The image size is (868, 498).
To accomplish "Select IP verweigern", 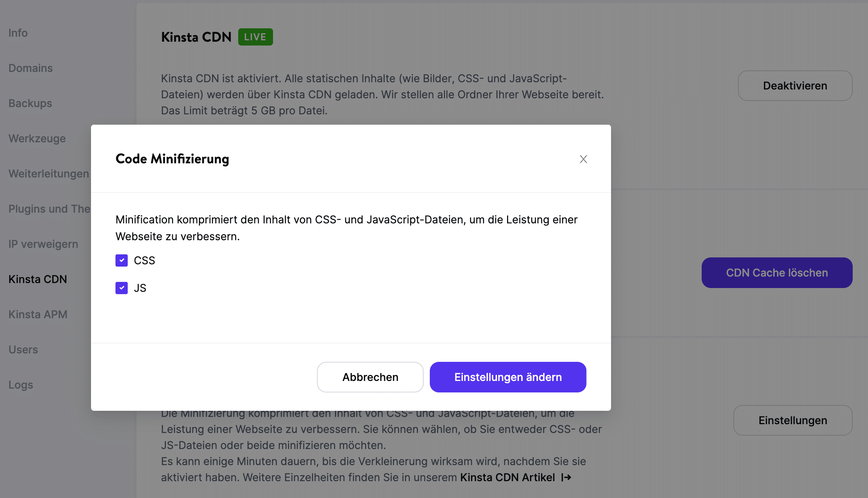I will pyautogui.click(x=43, y=244).
